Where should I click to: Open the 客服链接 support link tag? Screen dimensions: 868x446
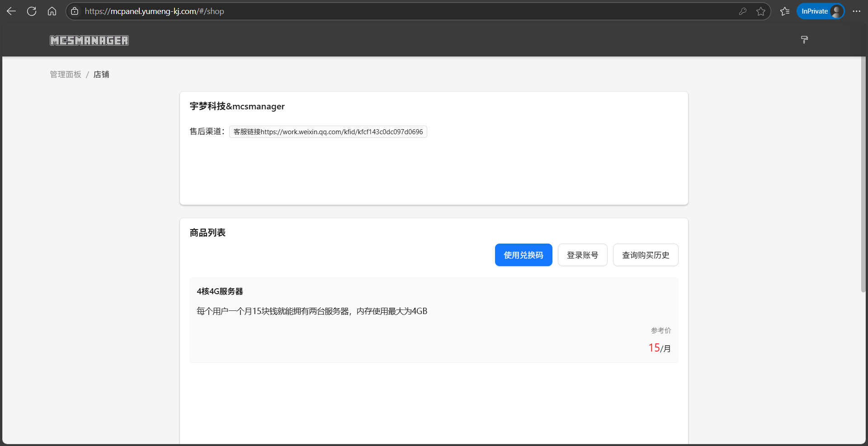[x=328, y=132]
